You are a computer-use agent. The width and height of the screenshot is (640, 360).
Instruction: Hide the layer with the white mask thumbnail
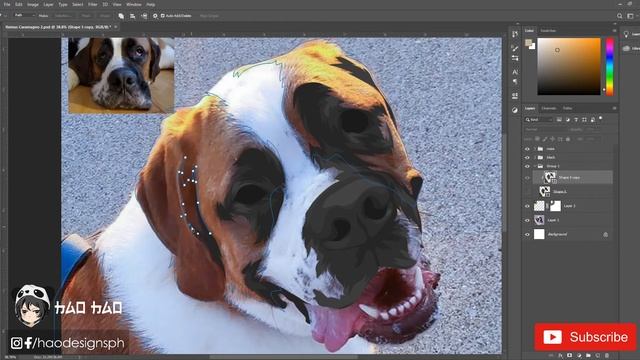(527, 206)
